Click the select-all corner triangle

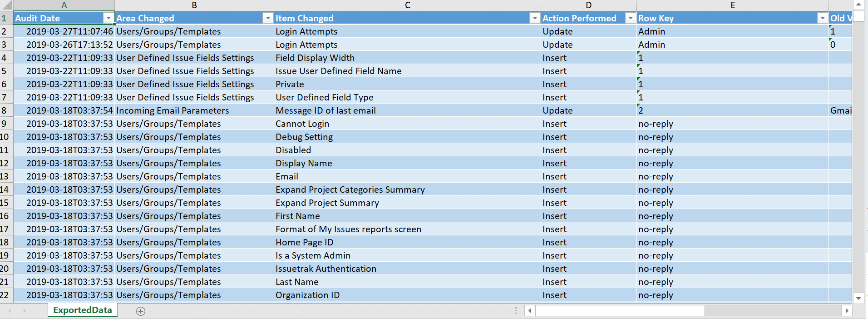click(x=6, y=5)
